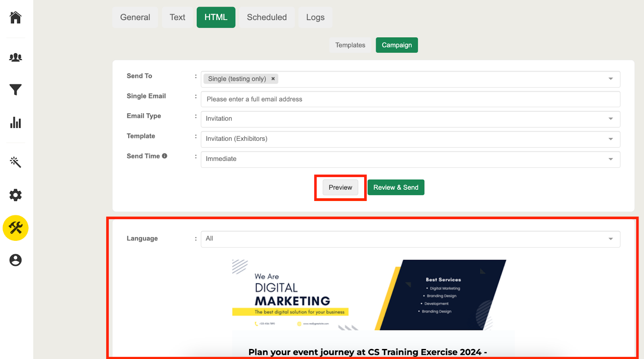Open the magic wand icon

point(15,162)
